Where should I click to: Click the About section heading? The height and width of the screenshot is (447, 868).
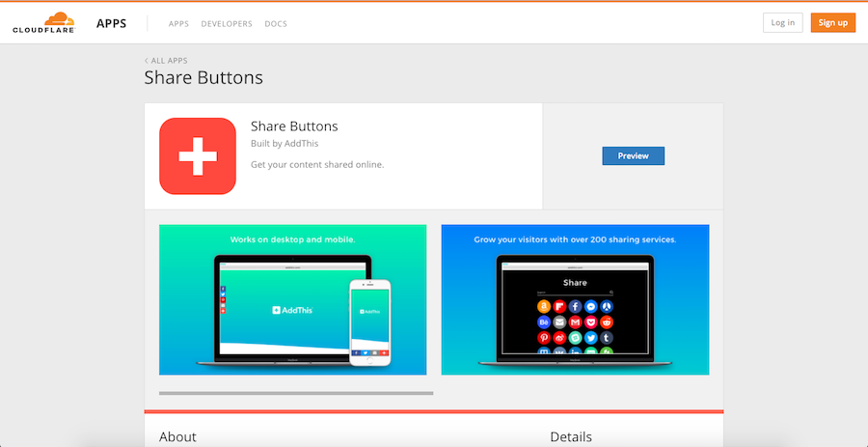point(177,437)
